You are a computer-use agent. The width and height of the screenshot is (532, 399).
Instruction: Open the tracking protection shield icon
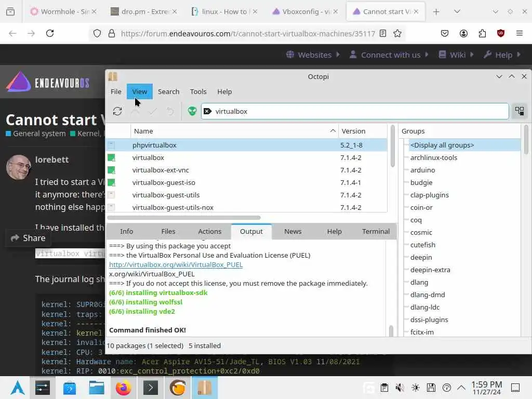tap(97, 33)
